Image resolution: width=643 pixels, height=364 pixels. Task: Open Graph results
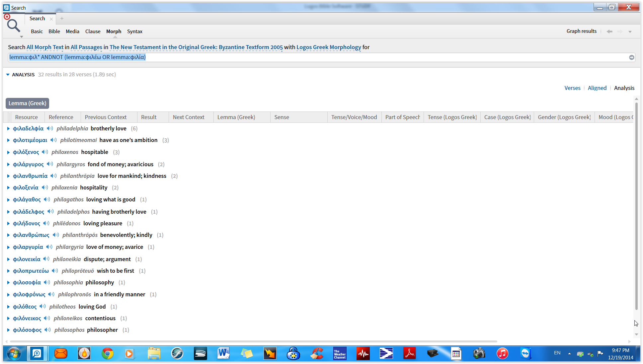point(581,31)
